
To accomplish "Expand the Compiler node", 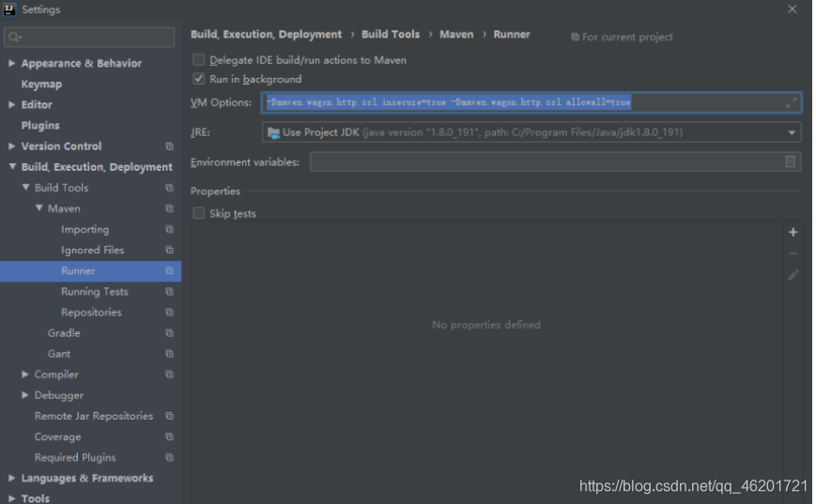I will pos(25,374).
